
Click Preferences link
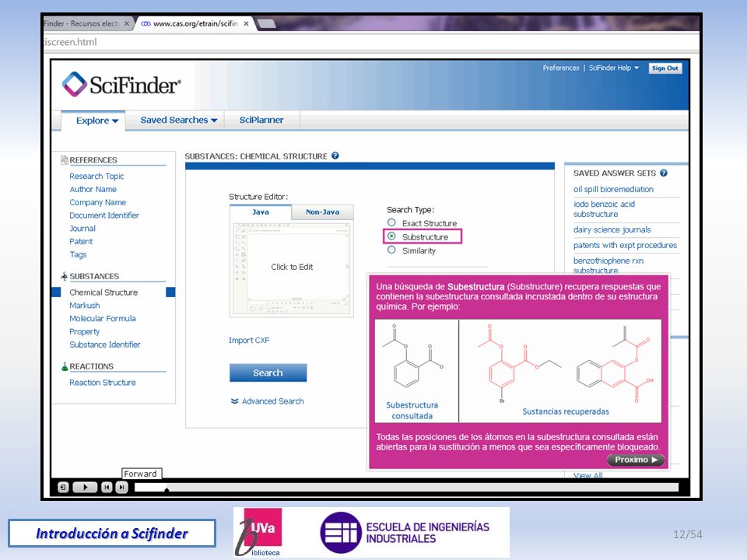coord(561,68)
